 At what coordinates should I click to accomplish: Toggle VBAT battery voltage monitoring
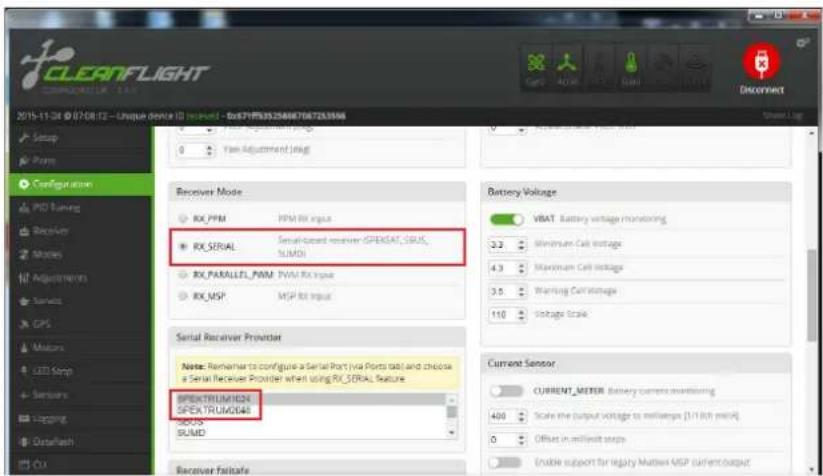pos(507,219)
